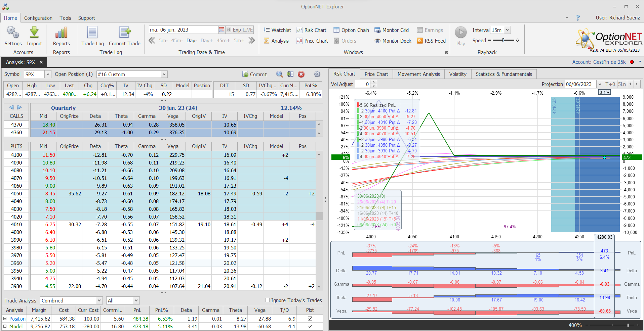Open the calendar date picker icon
This screenshot has height=331, width=644.
point(222,30)
